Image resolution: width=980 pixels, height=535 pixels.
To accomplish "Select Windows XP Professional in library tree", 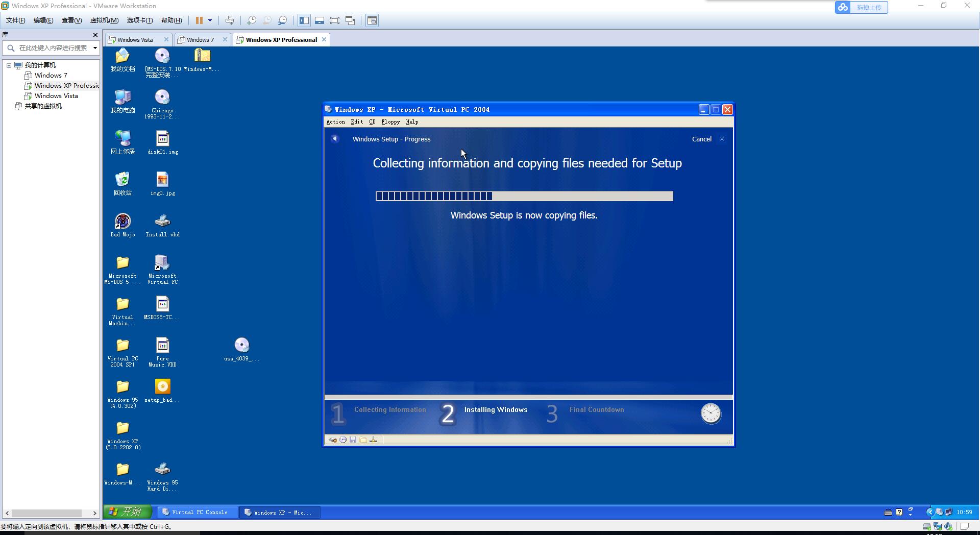I will [x=62, y=86].
